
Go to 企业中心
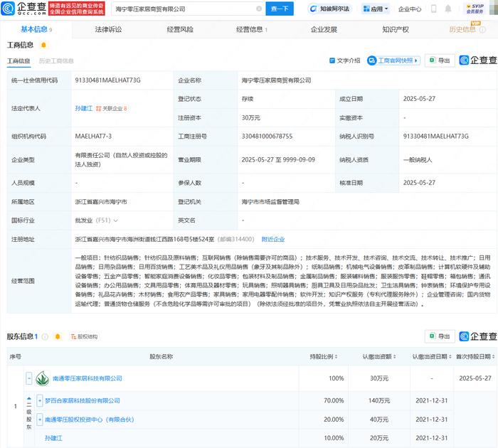[410, 9]
